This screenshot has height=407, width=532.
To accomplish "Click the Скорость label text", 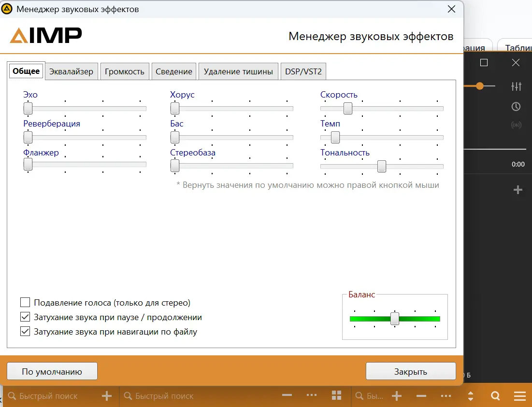I will [x=339, y=95].
